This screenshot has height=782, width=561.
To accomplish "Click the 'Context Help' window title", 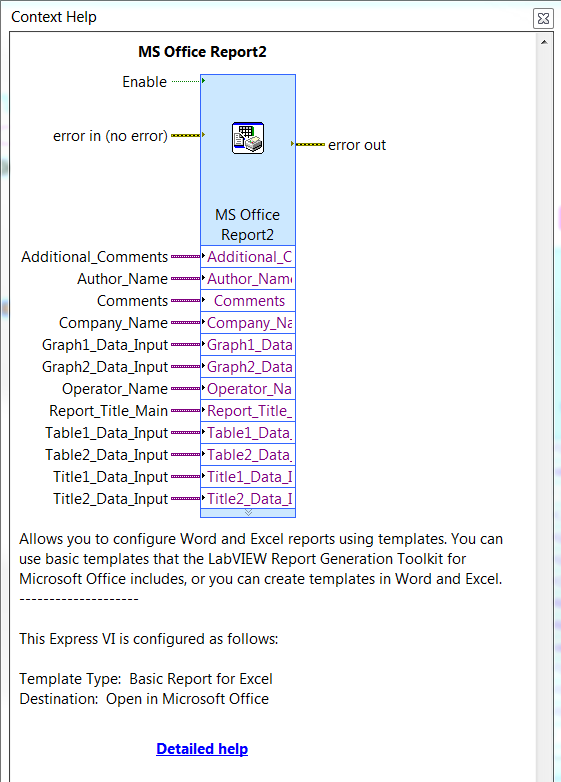I will (54, 17).
